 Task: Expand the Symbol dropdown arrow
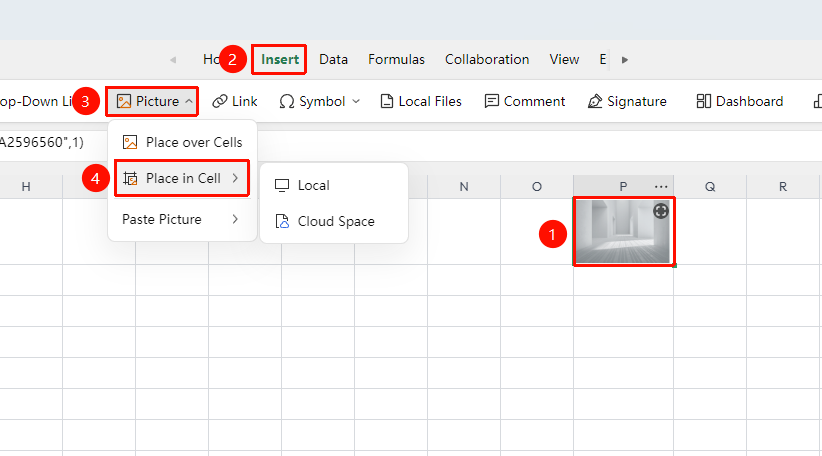pos(356,101)
